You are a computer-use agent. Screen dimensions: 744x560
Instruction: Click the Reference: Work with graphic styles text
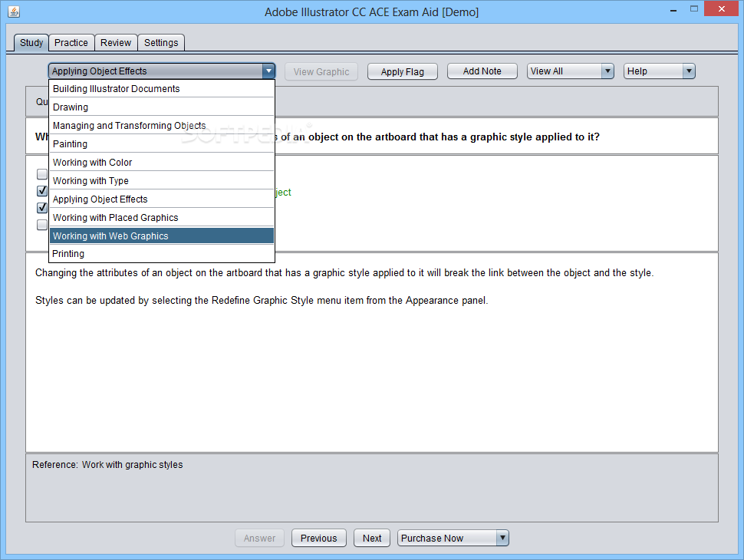point(107,465)
